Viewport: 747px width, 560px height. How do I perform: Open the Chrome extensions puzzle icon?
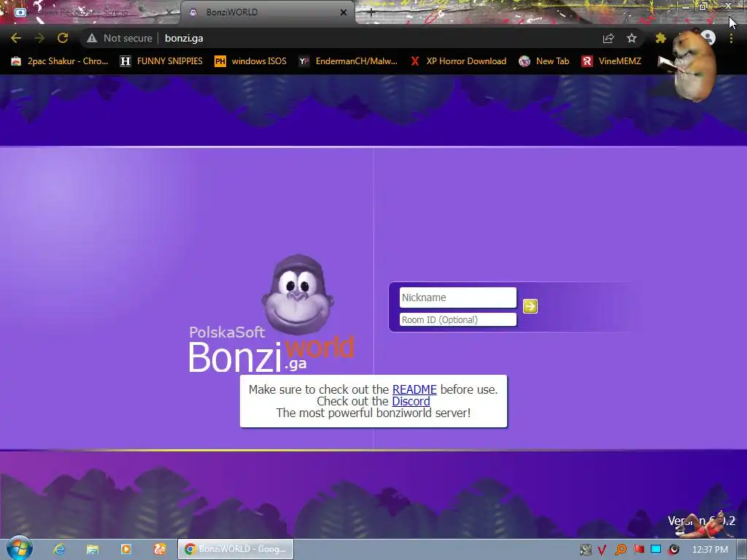click(660, 38)
